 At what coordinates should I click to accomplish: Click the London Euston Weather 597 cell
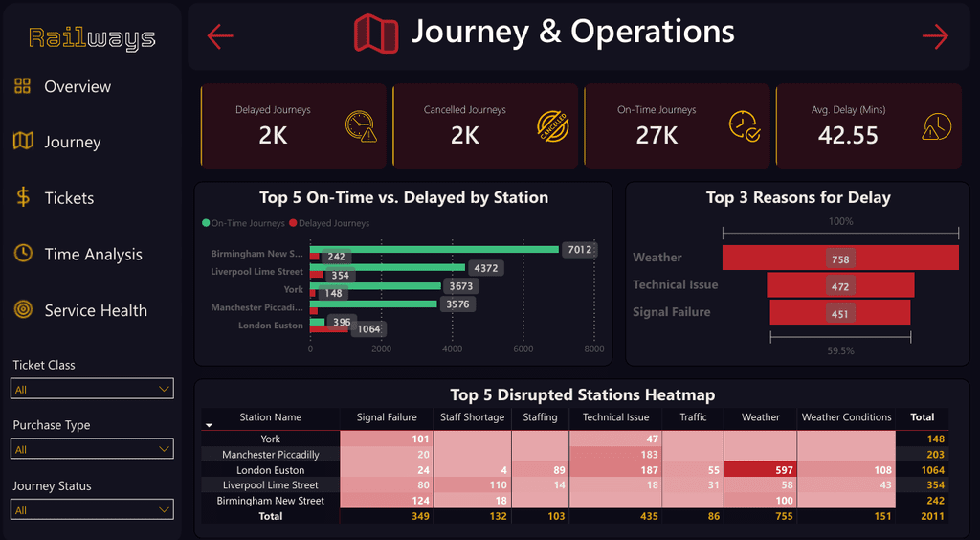pyautogui.click(x=760, y=470)
